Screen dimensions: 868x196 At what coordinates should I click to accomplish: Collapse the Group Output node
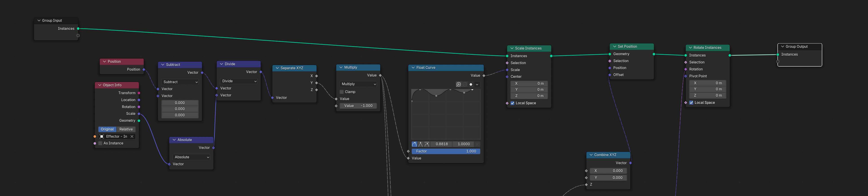pyautogui.click(x=782, y=47)
